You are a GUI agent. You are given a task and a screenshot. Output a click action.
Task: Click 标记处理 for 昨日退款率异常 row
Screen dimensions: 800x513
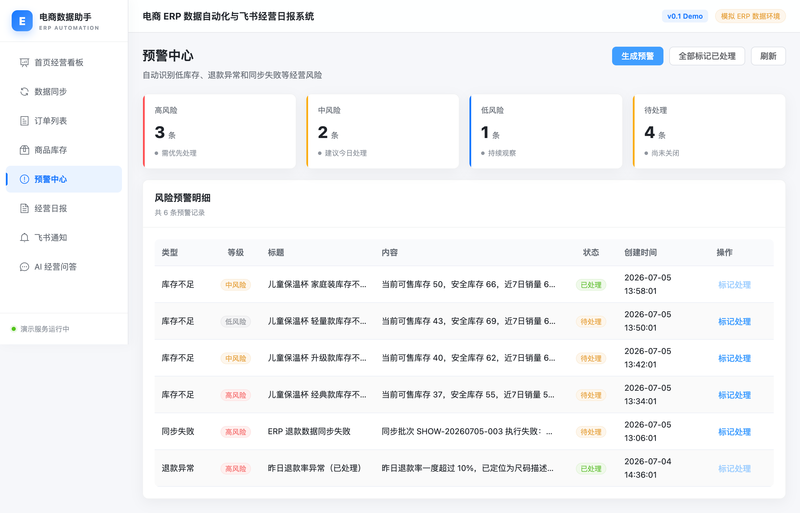(734, 469)
